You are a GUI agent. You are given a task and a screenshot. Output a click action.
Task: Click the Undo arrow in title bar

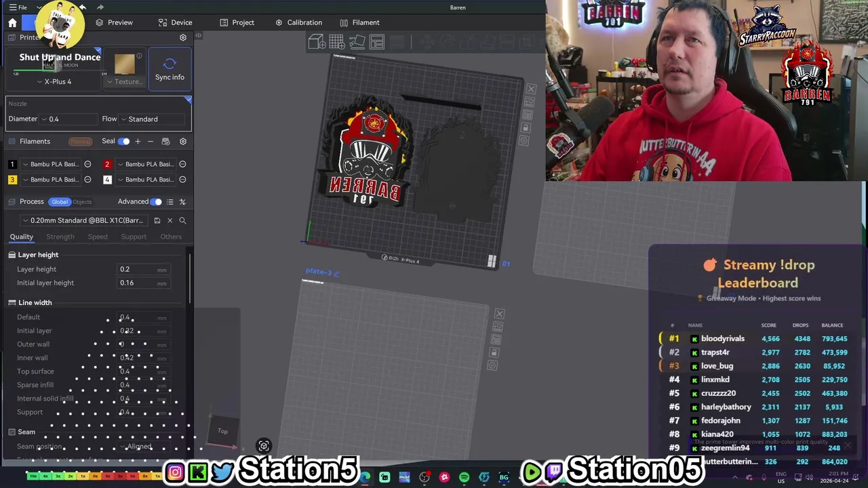point(82,7)
